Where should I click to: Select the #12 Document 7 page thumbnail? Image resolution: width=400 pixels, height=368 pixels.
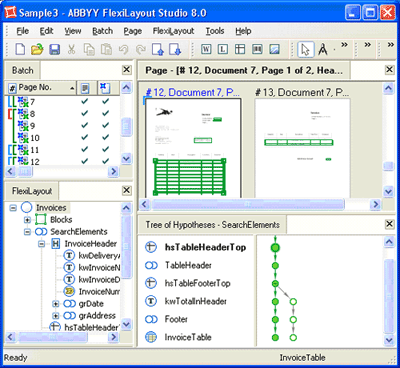tap(193, 148)
